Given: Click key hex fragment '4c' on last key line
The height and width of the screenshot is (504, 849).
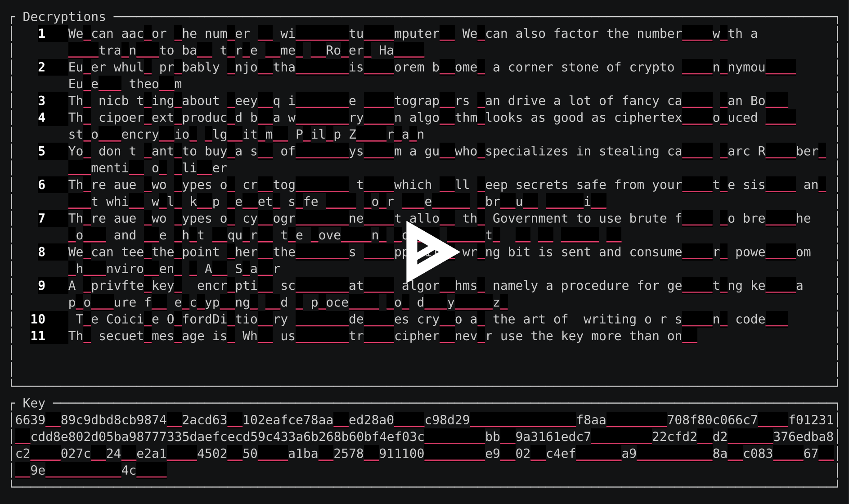Looking at the screenshot, I should pos(129,471).
